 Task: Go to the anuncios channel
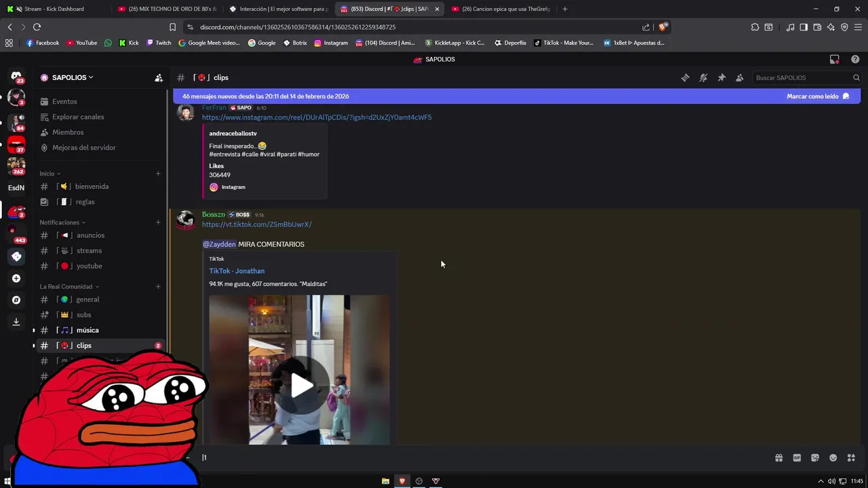click(x=100, y=235)
